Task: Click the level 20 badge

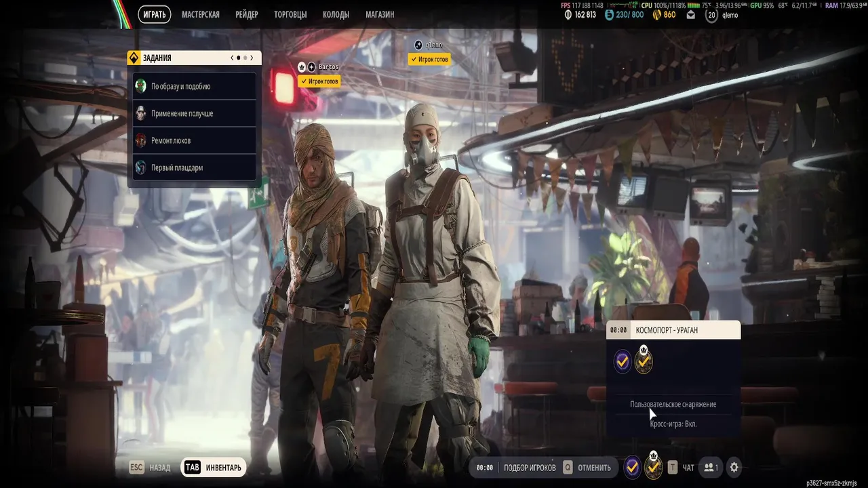Action: click(x=711, y=15)
